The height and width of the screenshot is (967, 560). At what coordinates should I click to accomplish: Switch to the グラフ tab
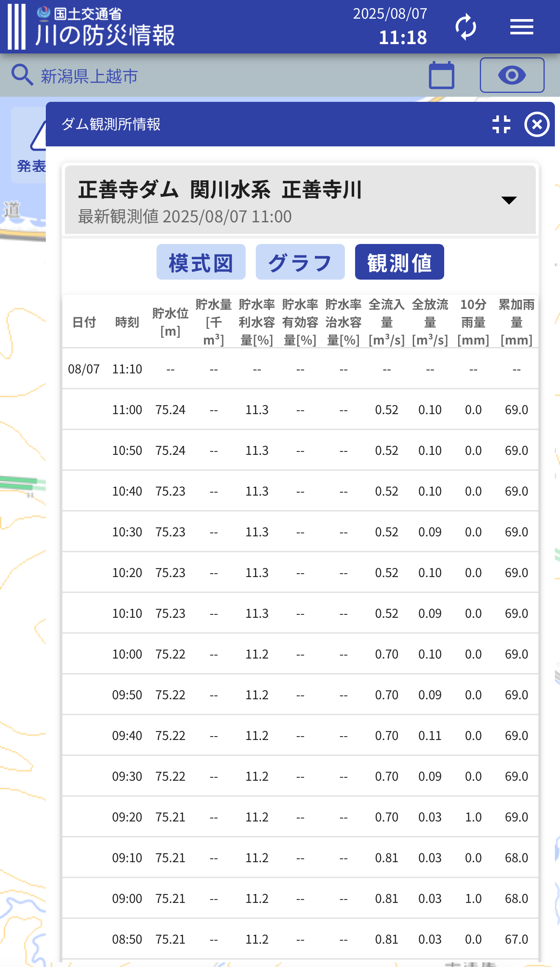point(300,262)
